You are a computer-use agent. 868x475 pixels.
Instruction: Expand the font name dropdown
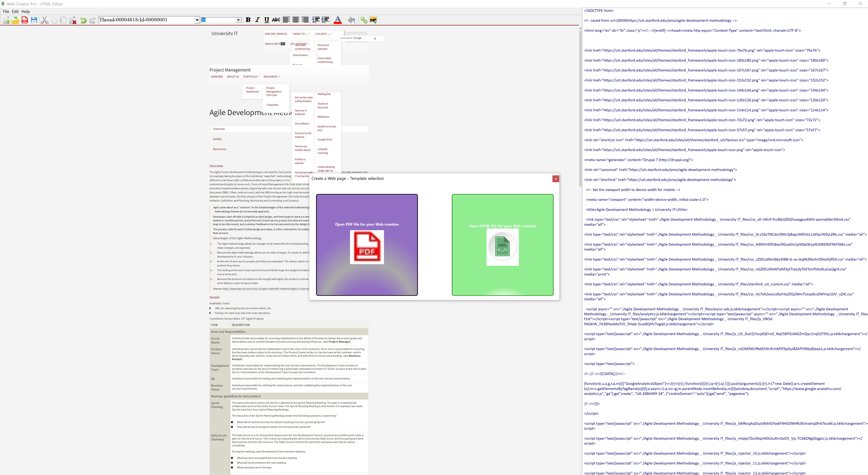(x=197, y=20)
